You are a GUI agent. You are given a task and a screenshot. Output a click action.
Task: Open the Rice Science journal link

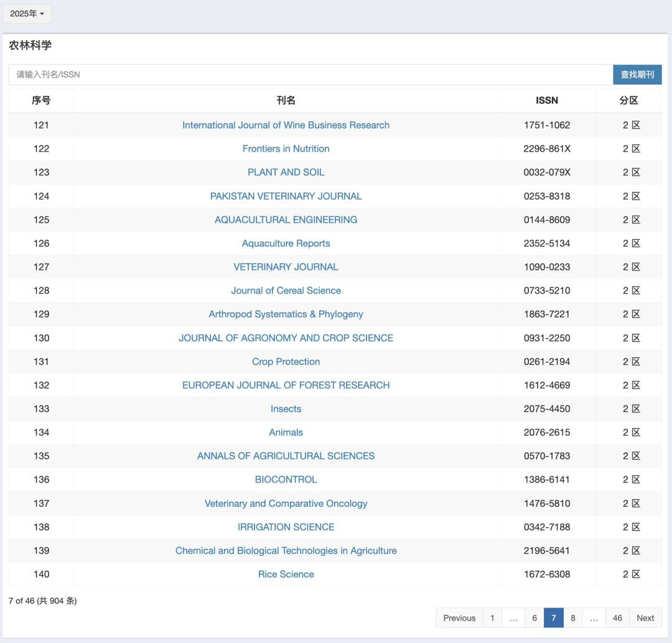[286, 574]
